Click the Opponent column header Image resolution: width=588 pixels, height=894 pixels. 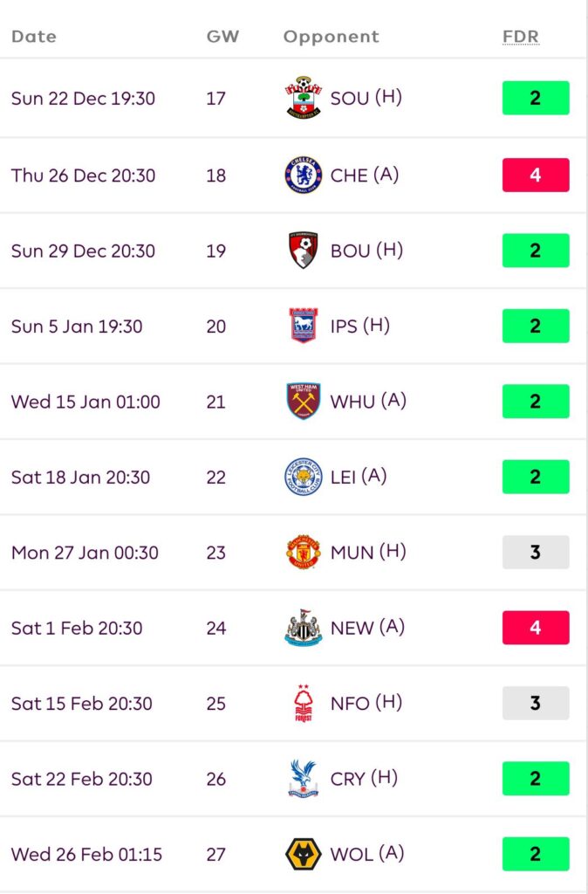pyautogui.click(x=332, y=37)
